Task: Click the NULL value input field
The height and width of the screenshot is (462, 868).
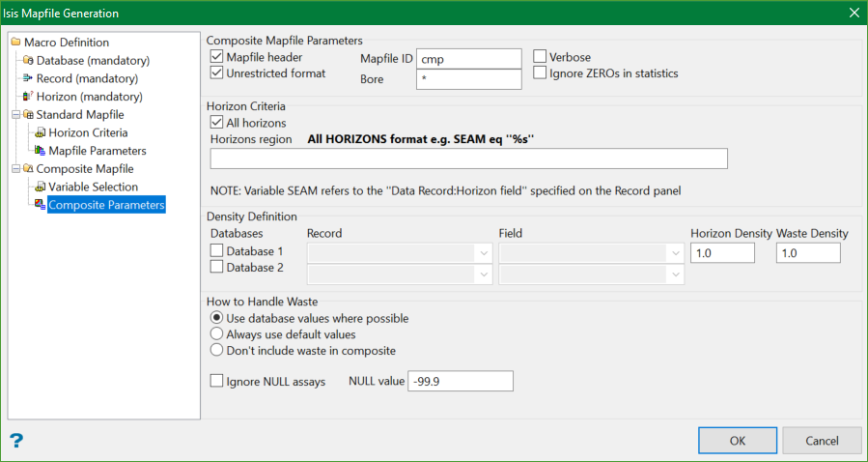Action: [461, 381]
